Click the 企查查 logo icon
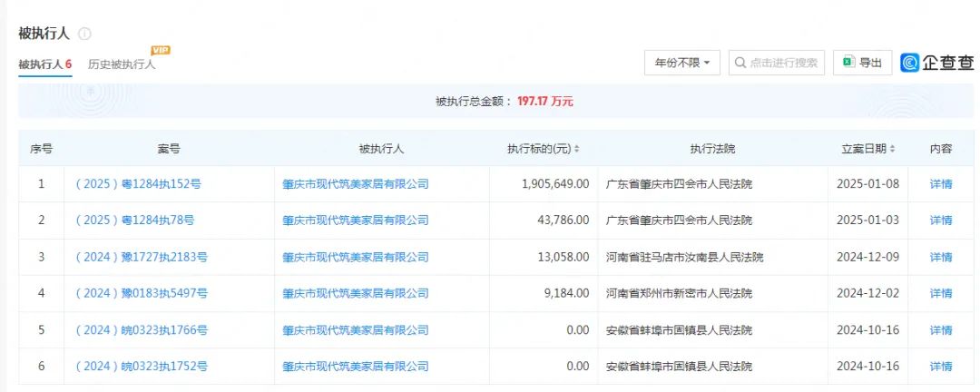980x392 pixels. click(911, 63)
